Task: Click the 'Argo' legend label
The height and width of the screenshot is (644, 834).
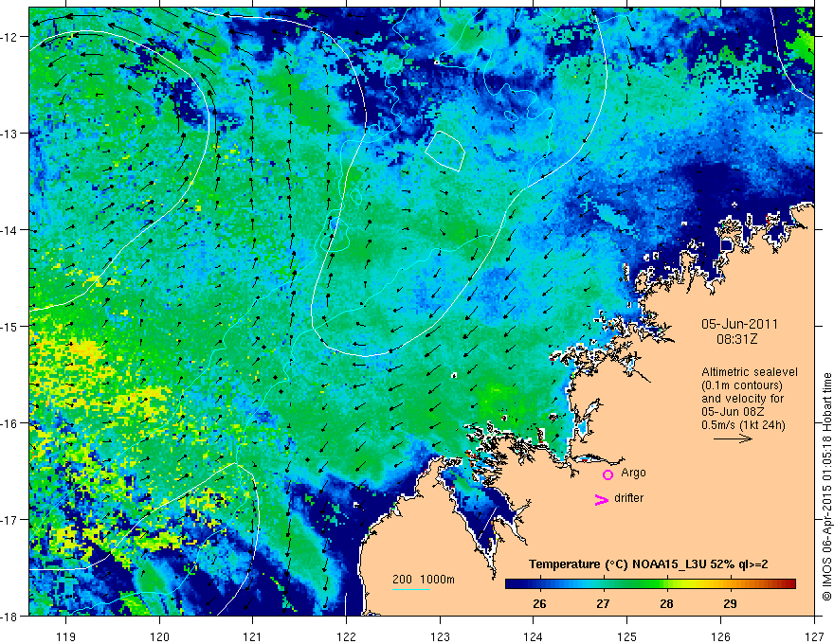Action: pyautogui.click(x=633, y=473)
